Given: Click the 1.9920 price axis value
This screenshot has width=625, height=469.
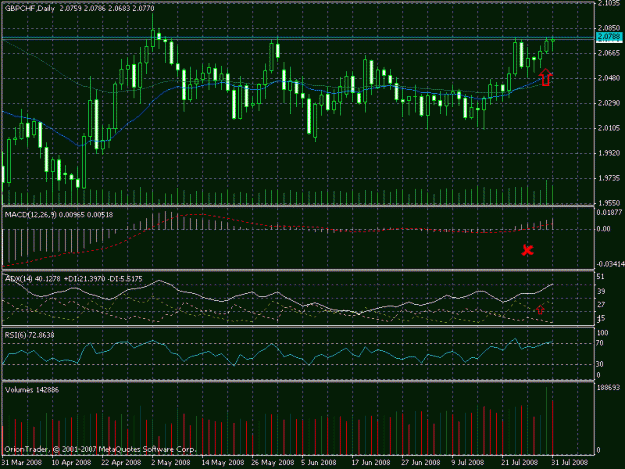Looking at the screenshot, I should (609, 153).
